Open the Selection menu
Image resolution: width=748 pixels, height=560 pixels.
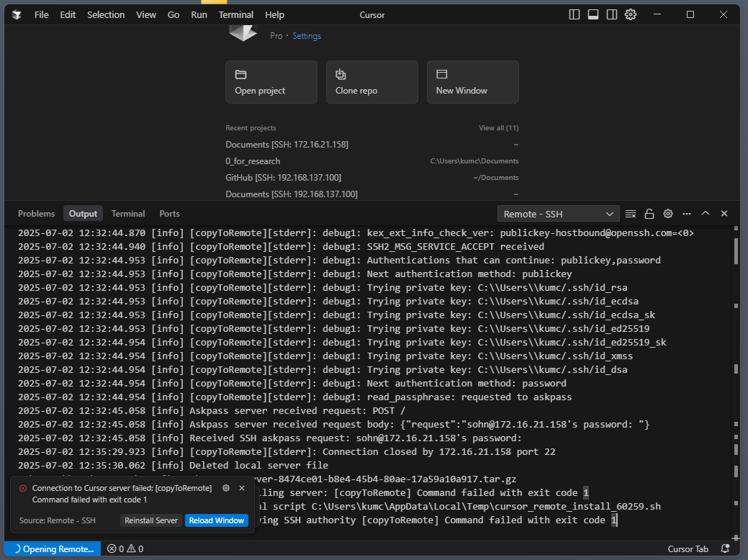pyautogui.click(x=106, y=15)
